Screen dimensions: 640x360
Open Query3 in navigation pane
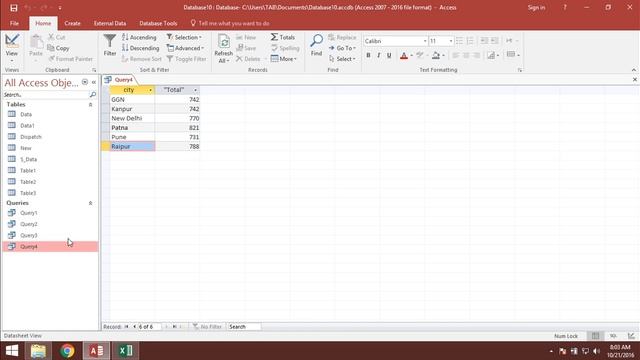coord(29,235)
